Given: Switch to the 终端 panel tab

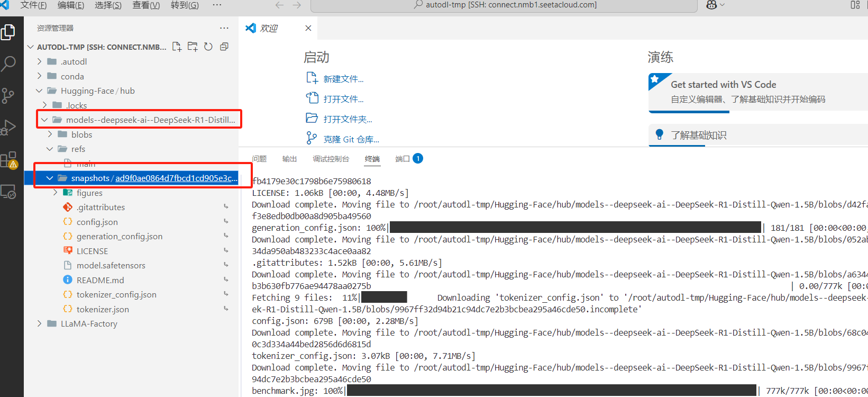Looking at the screenshot, I should (372, 159).
